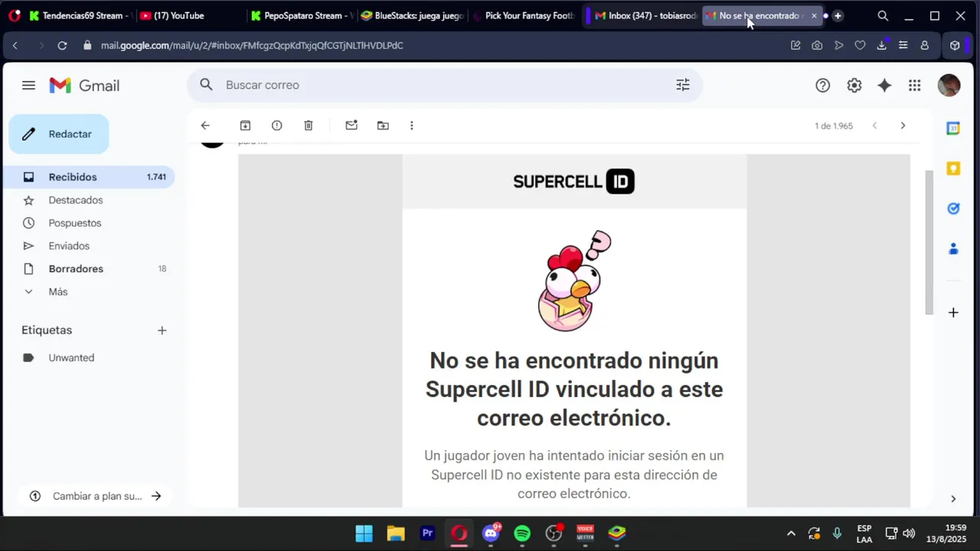
Task: Open Google Tasks side panel
Action: [x=953, y=208]
